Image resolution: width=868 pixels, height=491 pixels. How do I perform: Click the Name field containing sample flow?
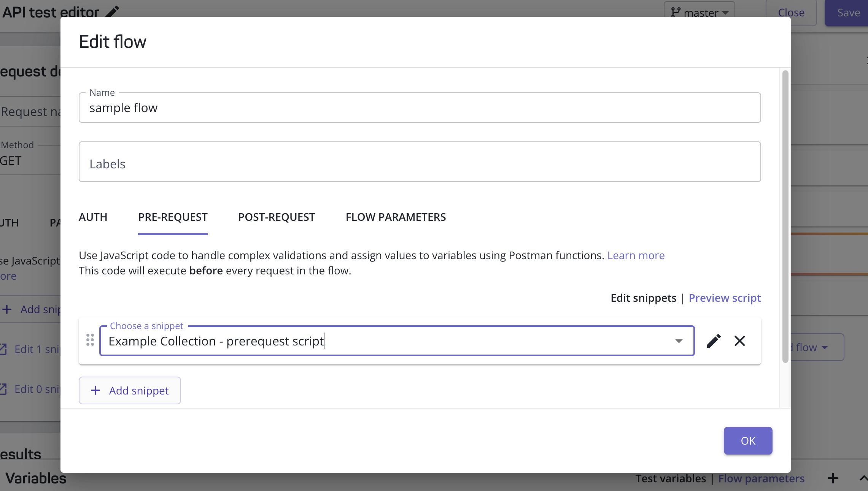point(419,108)
